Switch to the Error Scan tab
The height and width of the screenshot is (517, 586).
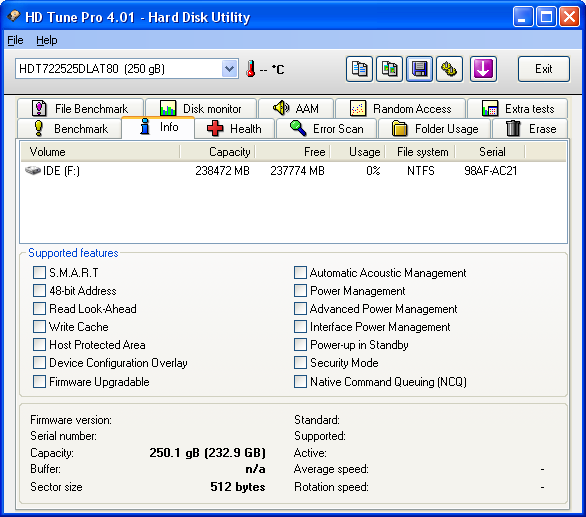[x=327, y=129]
